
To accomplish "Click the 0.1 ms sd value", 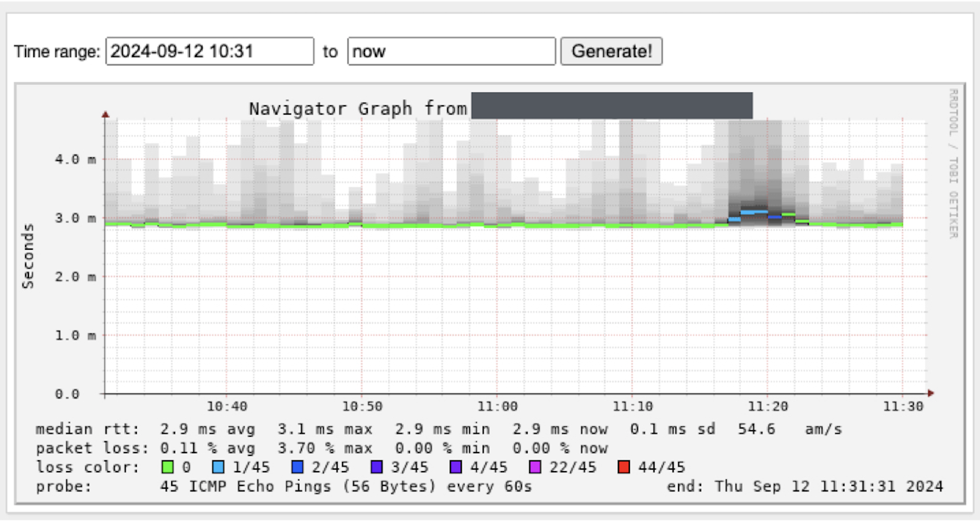I will point(673,429).
